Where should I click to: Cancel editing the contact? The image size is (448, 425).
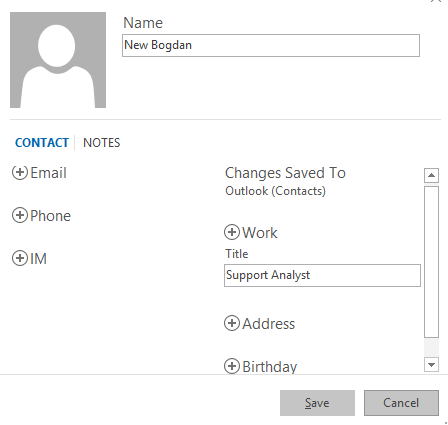(x=401, y=403)
